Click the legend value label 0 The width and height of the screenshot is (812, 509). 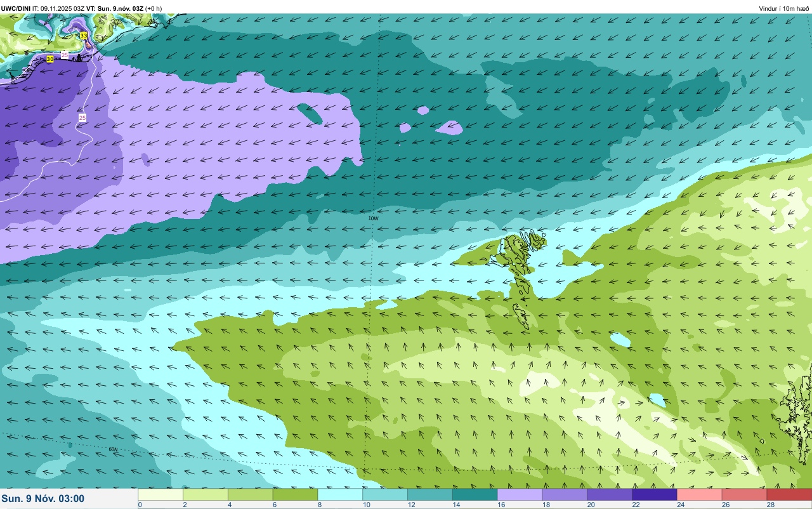point(140,505)
